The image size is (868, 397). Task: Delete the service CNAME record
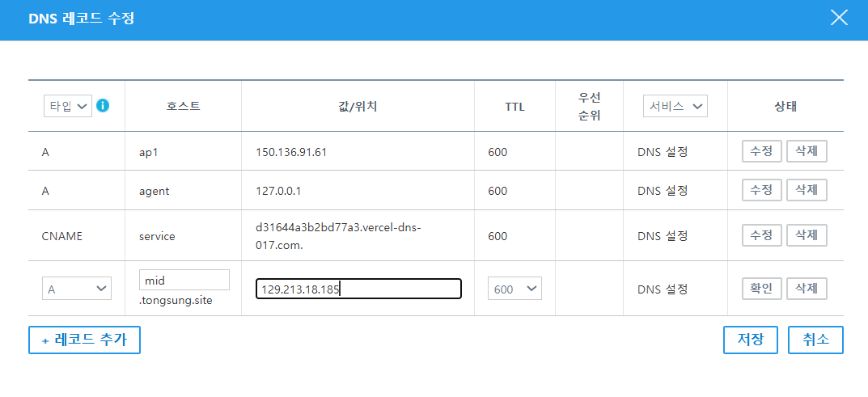pos(807,235)
